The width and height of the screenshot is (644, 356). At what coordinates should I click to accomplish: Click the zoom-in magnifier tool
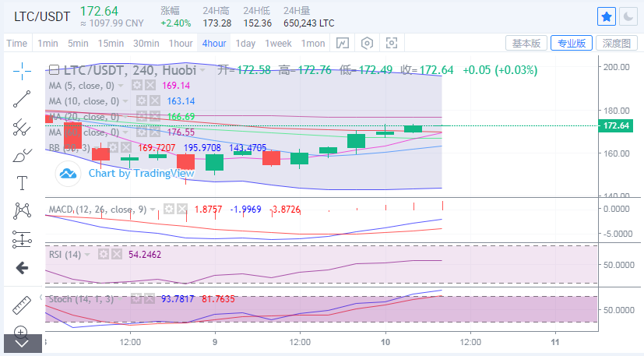(20, 331)
